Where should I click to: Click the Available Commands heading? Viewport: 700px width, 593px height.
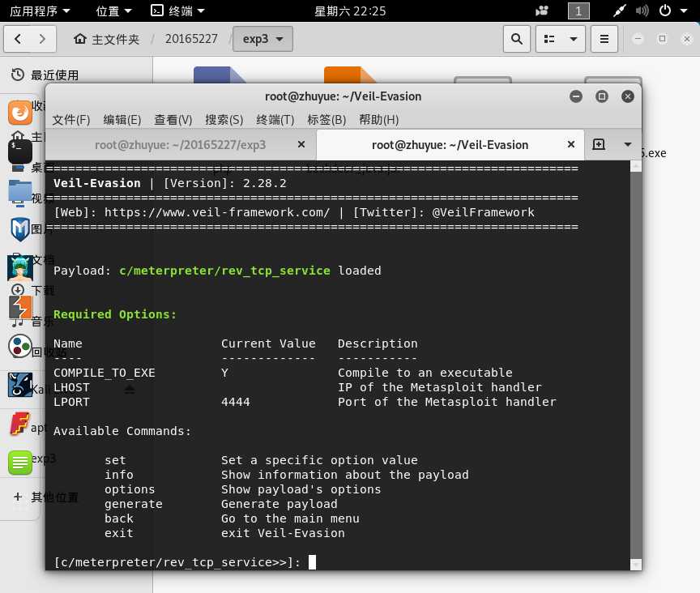click(122, 431)
